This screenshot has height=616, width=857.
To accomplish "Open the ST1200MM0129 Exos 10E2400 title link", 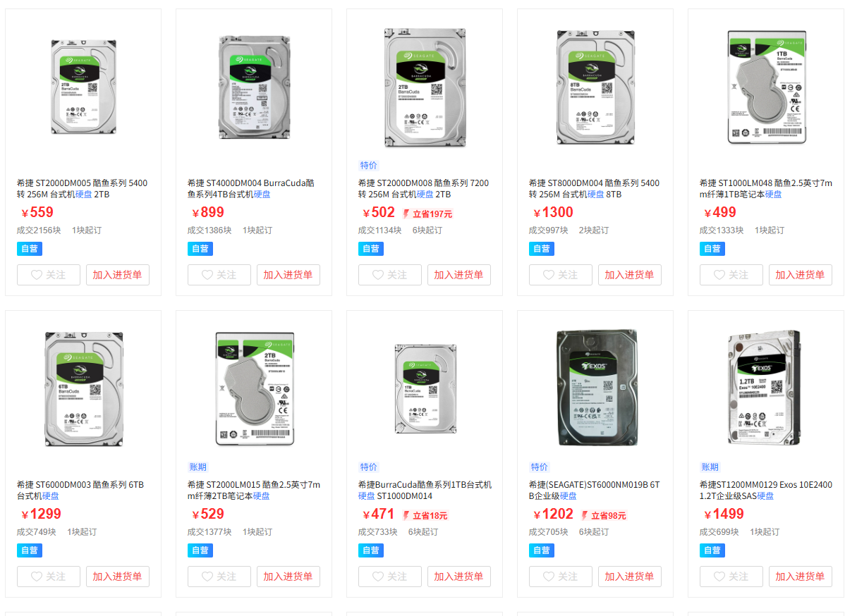I will click(x=765, y=491).
